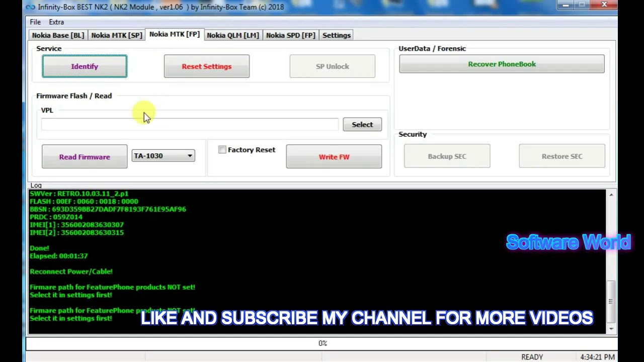Open the Settings tab
The height and width of the screenshot is (362, 644).
[x=337, y=35]
